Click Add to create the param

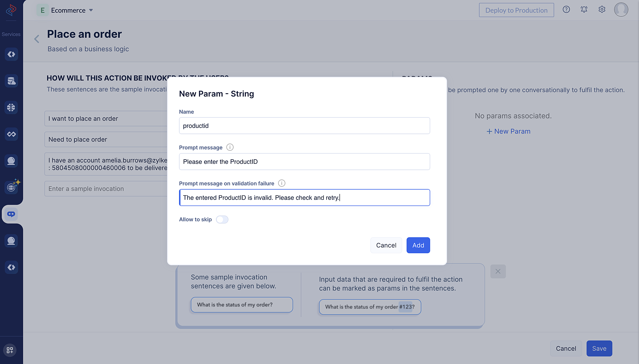[418, 245]
